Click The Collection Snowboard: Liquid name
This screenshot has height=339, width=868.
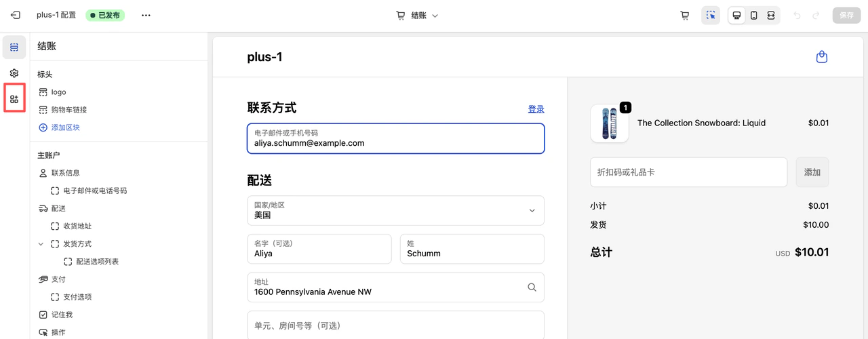[x=701, y=123]
